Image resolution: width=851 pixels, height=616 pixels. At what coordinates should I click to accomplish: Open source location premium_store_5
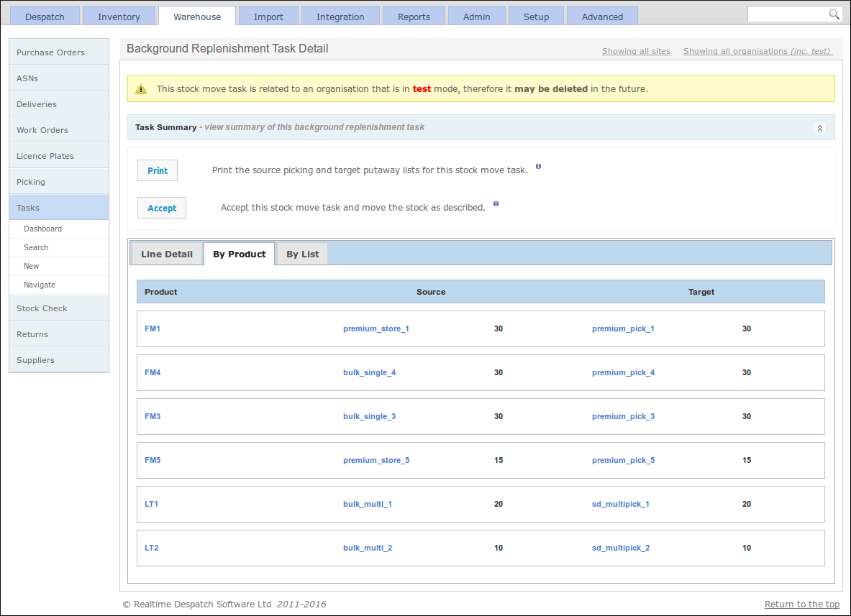point(376,460)
